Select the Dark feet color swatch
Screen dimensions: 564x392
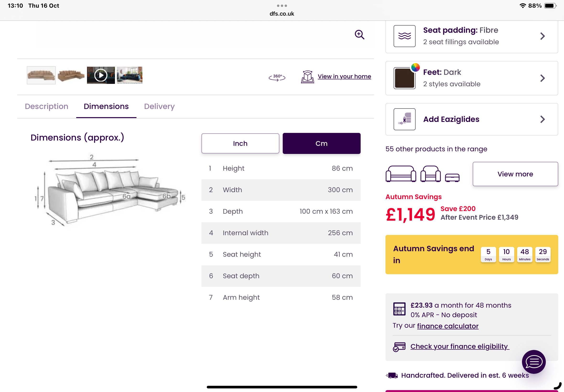point(404,78)
